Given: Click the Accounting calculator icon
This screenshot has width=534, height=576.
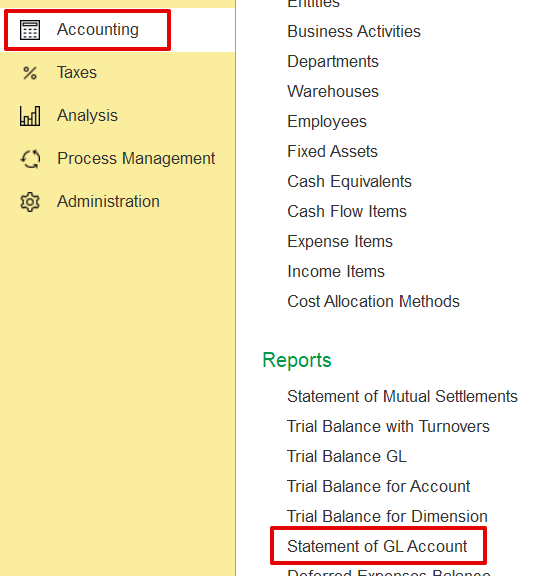Looking at the screenshot, I should [x=30, y=30].
